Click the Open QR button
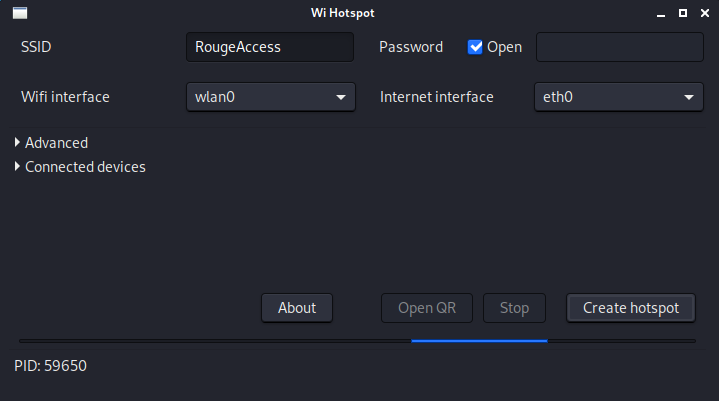The width and height of the screenshot is (719, 401). (x=427, y=308)
